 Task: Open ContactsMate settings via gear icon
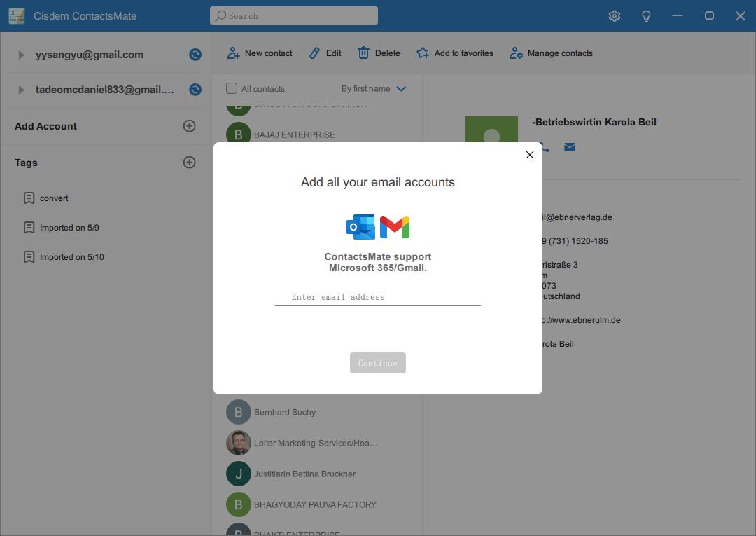(614, 15)
